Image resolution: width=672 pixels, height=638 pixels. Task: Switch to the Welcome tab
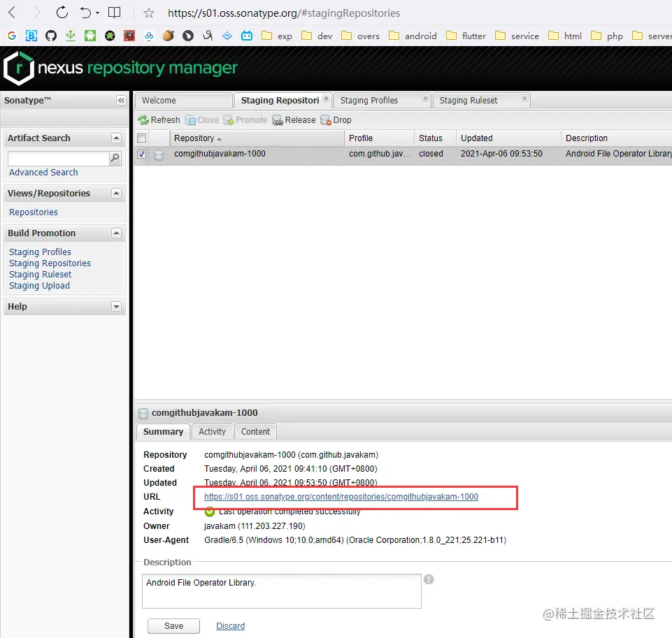click(183, 100)
